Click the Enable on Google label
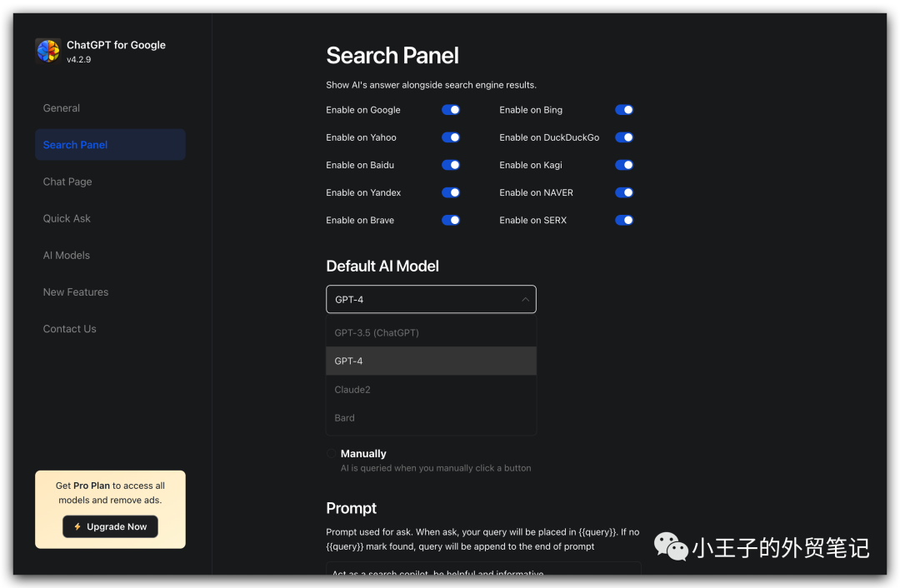The image size is (900, 588). (x=363, y=110)
